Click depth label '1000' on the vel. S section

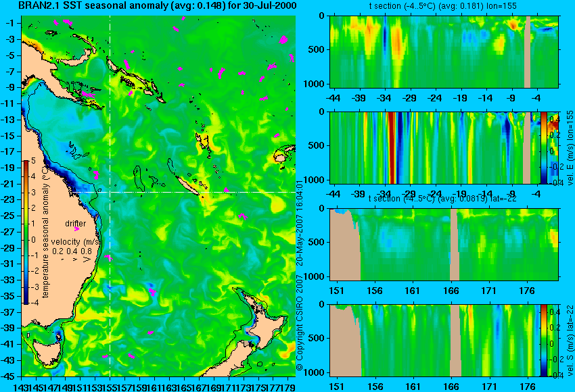(314, 372)
